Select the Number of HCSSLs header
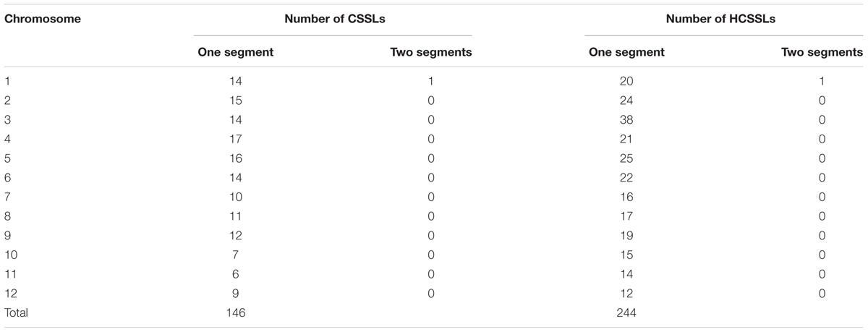Screen dimensions: 868x332 [x=723, y=19]
